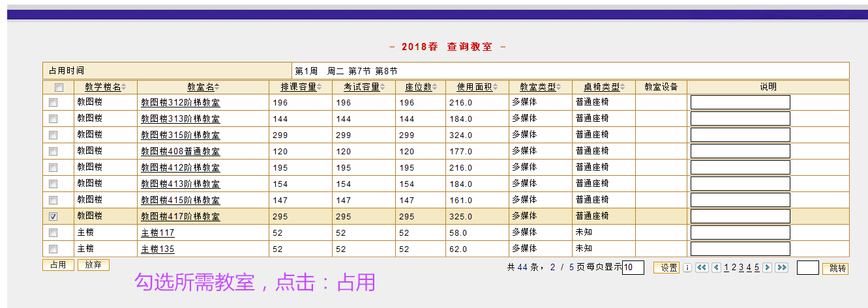This screenshot has width=868, height=308.
Task: Go to page 5 in pagination
Action: coord(756,268)
